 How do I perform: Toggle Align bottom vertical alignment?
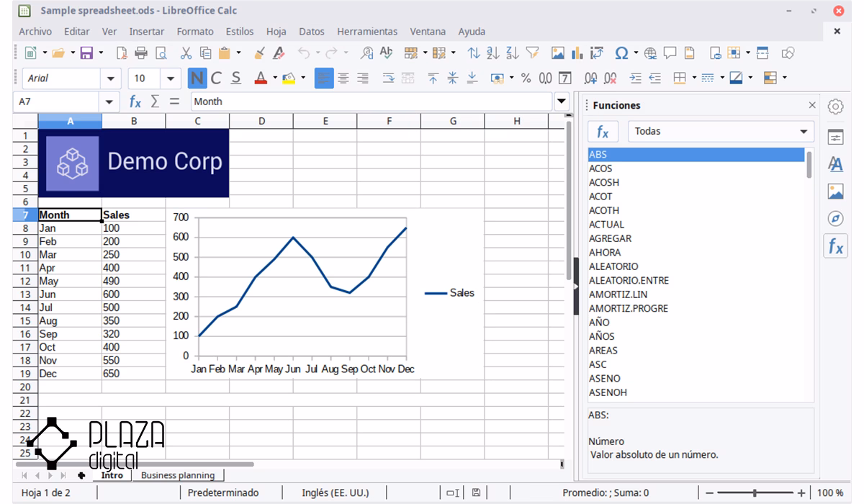[472, 78]
